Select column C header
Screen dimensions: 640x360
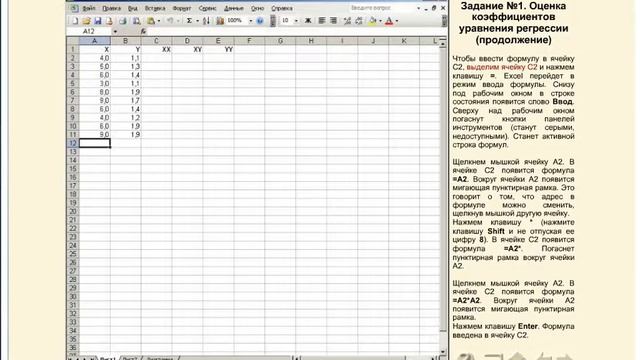156,41
